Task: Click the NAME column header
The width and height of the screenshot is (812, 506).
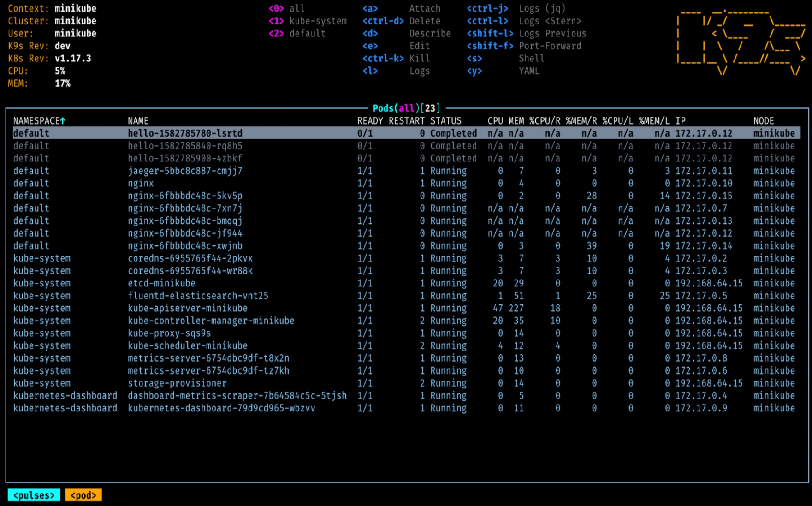Action: click(138, 121)
